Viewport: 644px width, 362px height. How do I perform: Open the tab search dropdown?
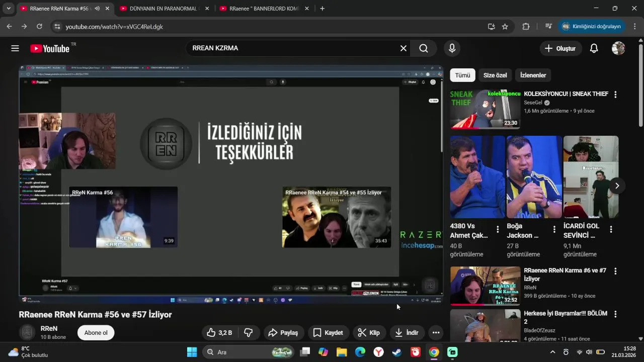tap(9, 9)
